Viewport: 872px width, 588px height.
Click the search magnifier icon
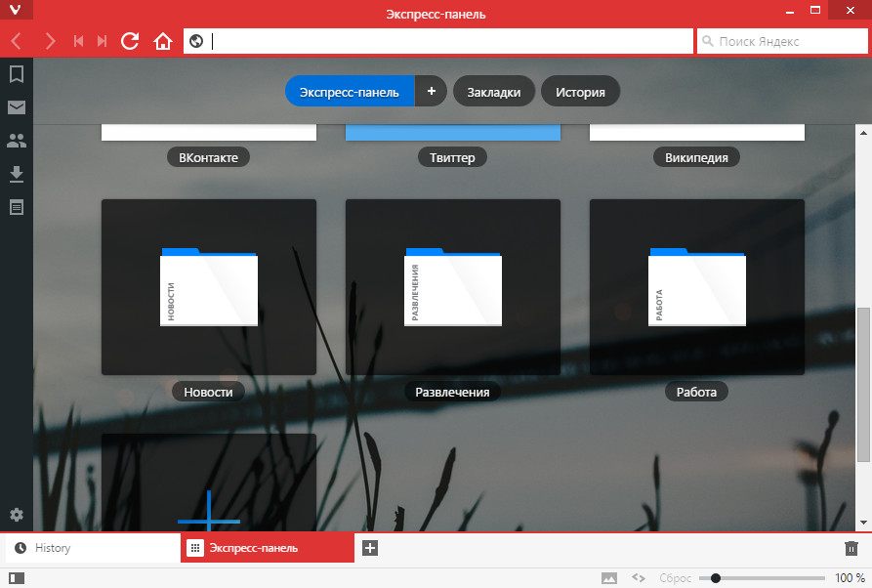[x=707, y=41]
